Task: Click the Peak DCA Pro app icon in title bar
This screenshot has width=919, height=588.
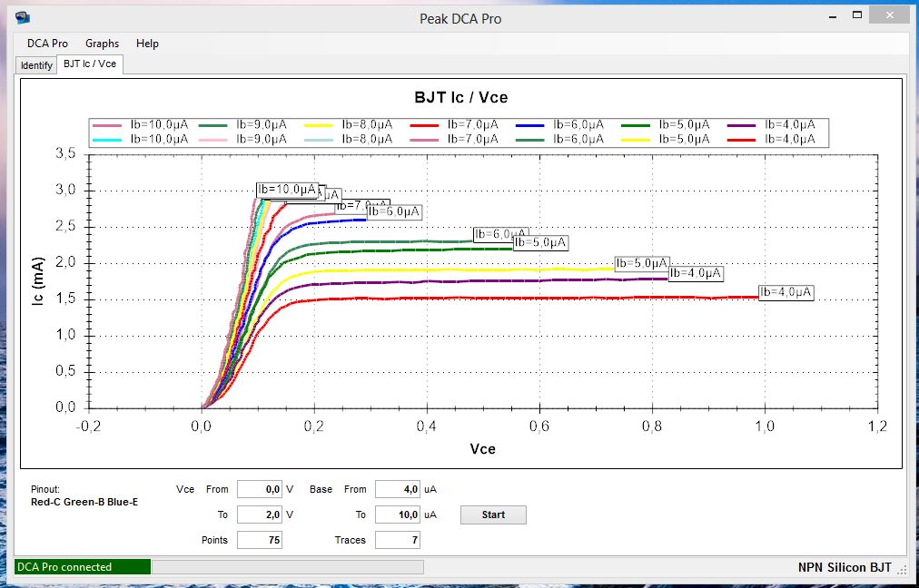Action: click(x=23, y=17)
